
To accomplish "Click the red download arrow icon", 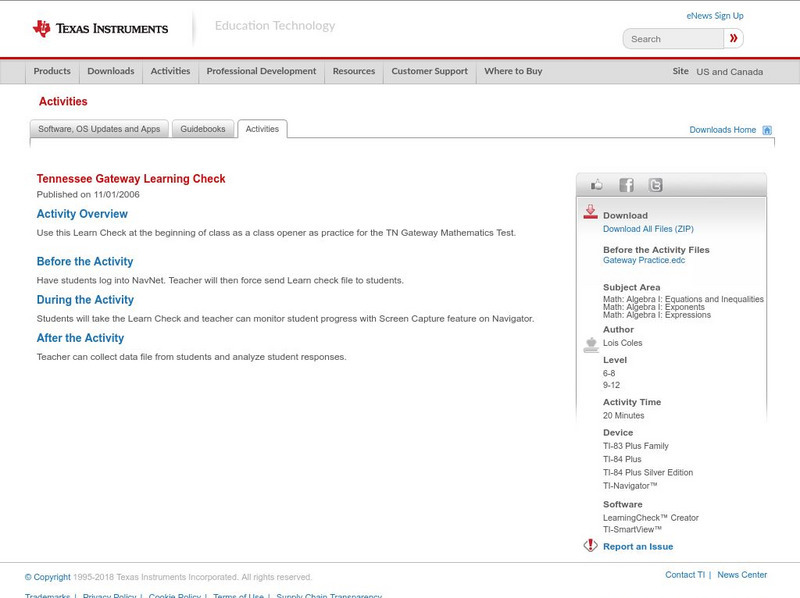I will tap(590, 212).
